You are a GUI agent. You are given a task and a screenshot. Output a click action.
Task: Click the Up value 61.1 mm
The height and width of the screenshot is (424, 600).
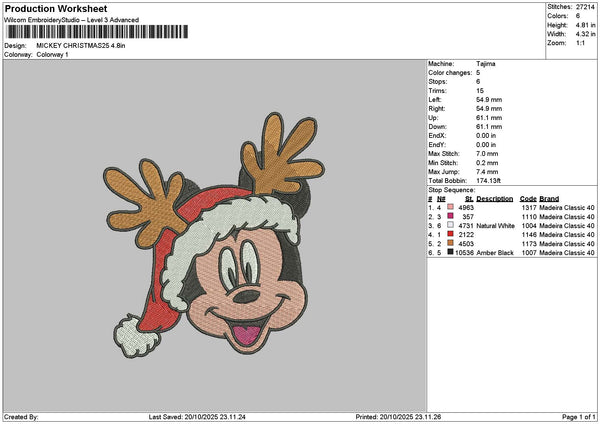[489, 118]
